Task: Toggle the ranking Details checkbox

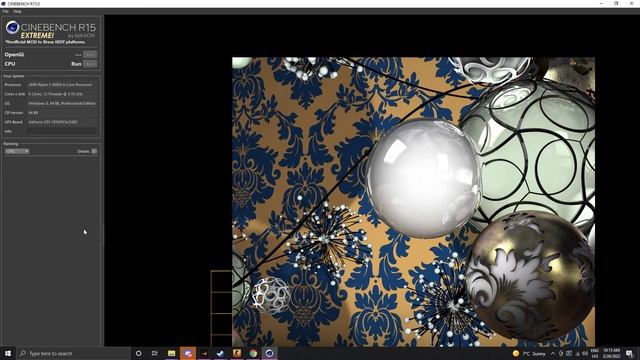Action: click(94, 151)
